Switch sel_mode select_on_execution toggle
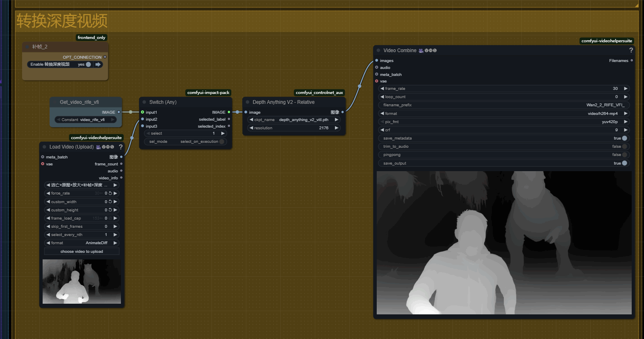 pyautogui.click(x=221, y=142)
